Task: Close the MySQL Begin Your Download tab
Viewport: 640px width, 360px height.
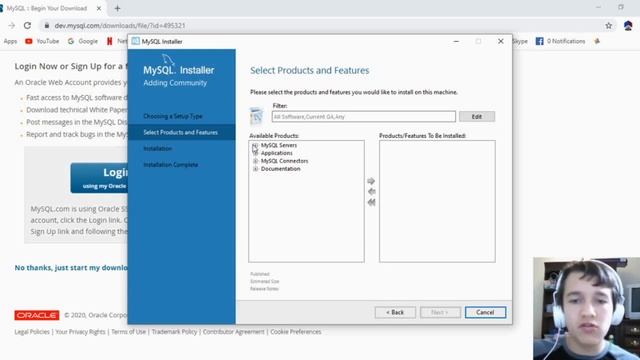Action: tap(99, 8)
